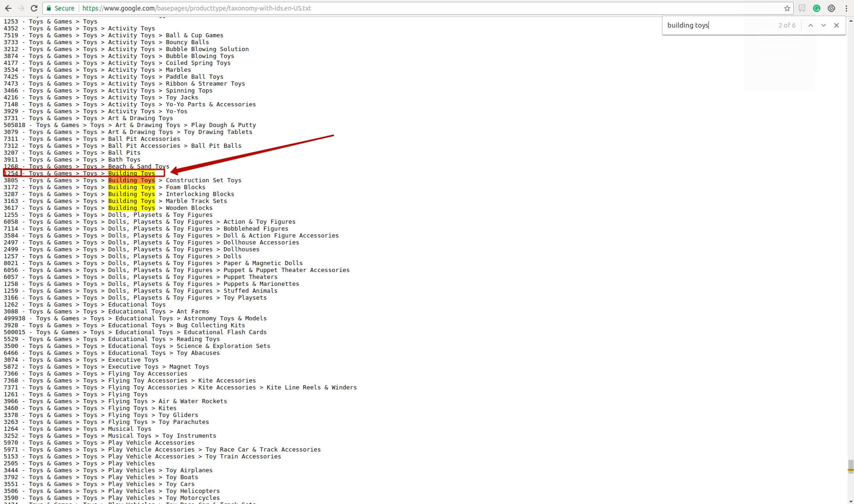Click the browser forward arrow

[21, 8]
